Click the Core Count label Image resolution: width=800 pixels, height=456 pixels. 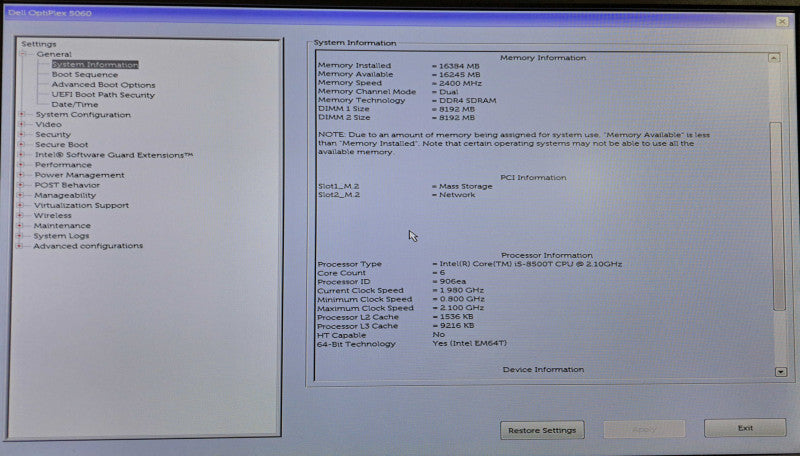coord(341,273)
